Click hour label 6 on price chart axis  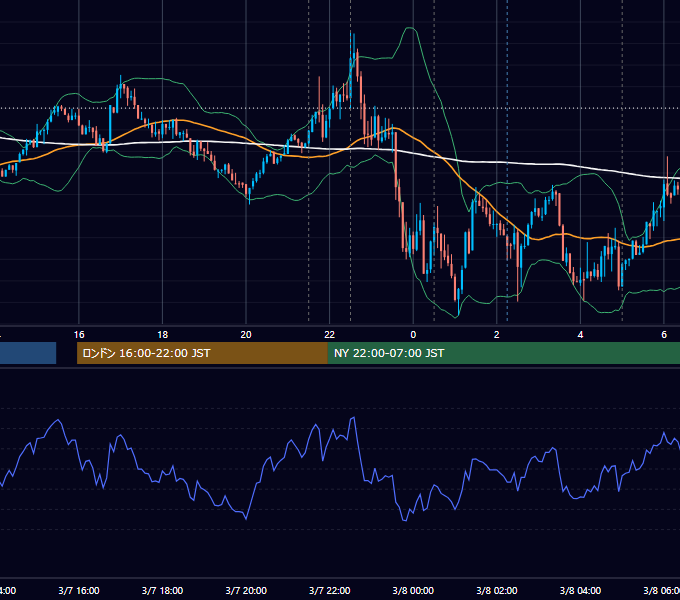[664, 335]
